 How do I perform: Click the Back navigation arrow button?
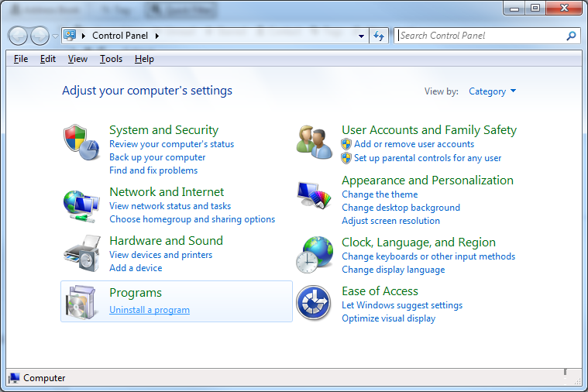coord(18,36)
